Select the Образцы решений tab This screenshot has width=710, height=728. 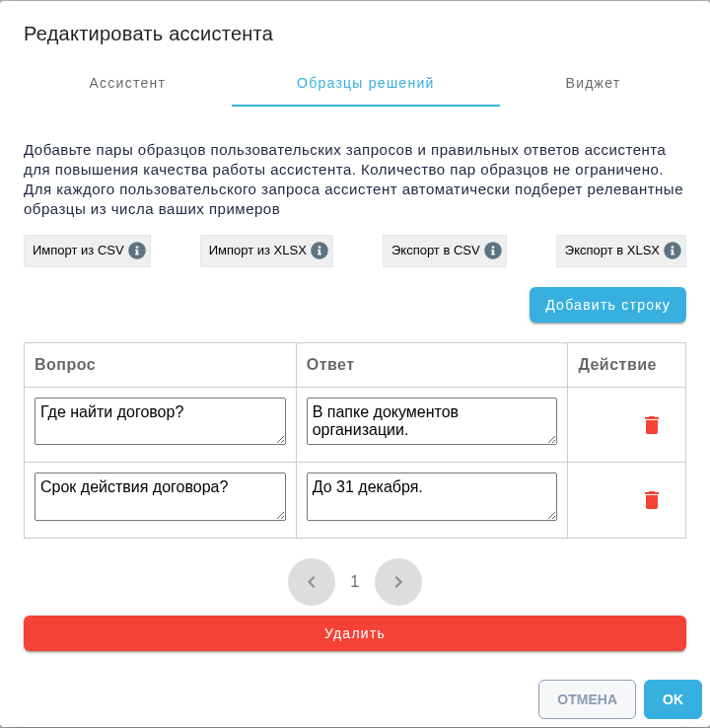pyautogui.click(x=365, y=83)
